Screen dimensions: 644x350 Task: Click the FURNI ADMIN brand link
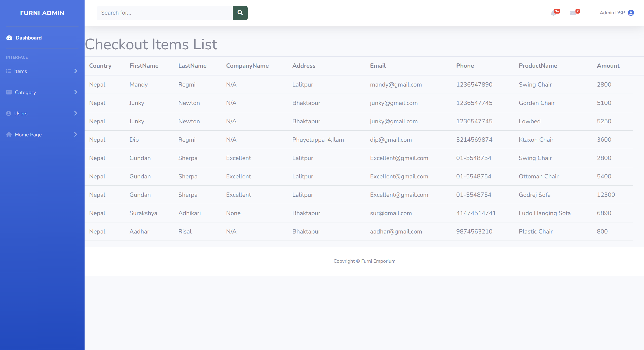42,13
